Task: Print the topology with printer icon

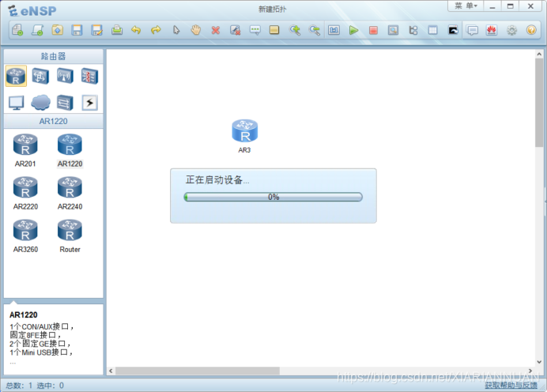Action: coord(117,30)
